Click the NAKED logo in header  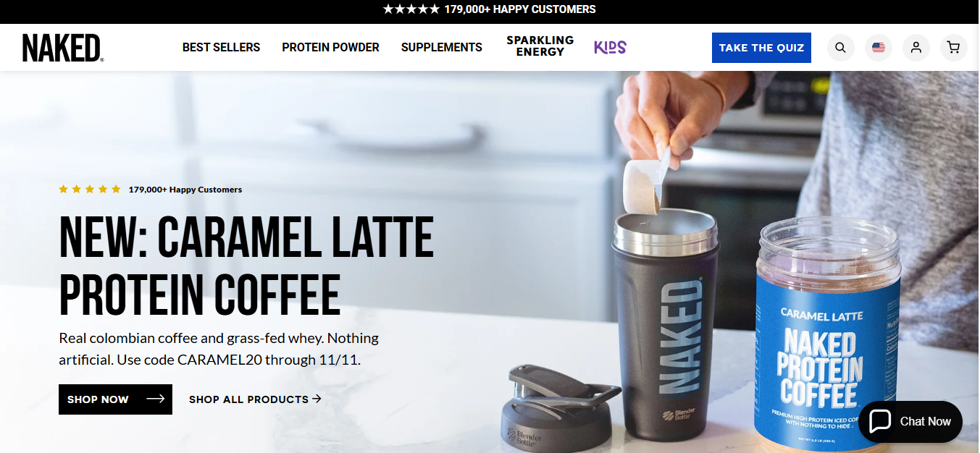(x=63, y=48)
